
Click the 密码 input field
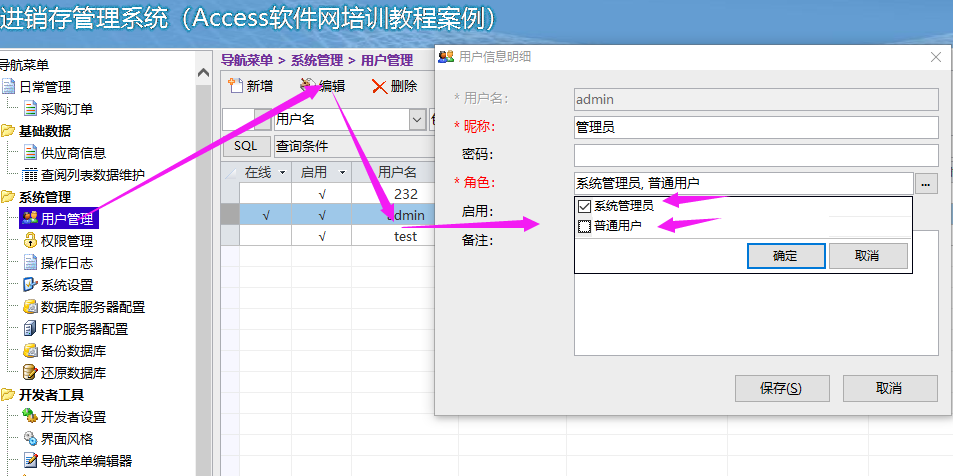pyautogui.click(x=756, y=155)
